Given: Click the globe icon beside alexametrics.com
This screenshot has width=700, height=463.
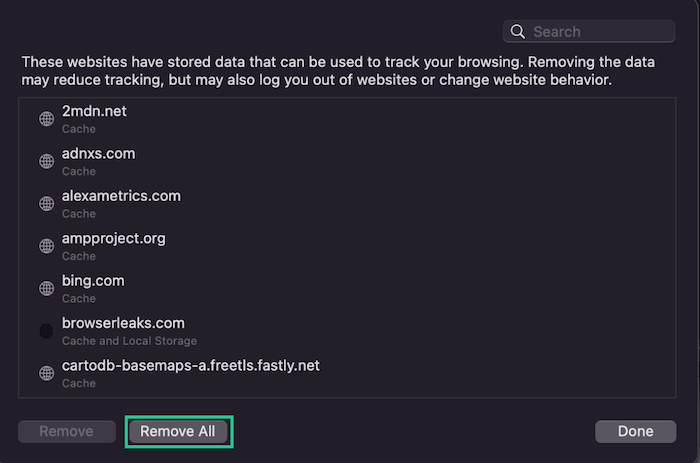Looking at the screenshot, I should pyautogui.click(x=46, y=204).
